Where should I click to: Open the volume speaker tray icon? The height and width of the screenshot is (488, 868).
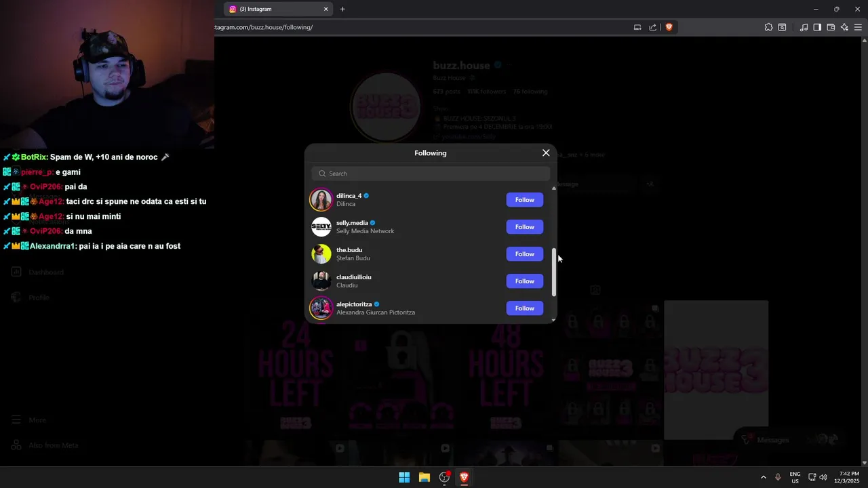click(x=823, y=477)
